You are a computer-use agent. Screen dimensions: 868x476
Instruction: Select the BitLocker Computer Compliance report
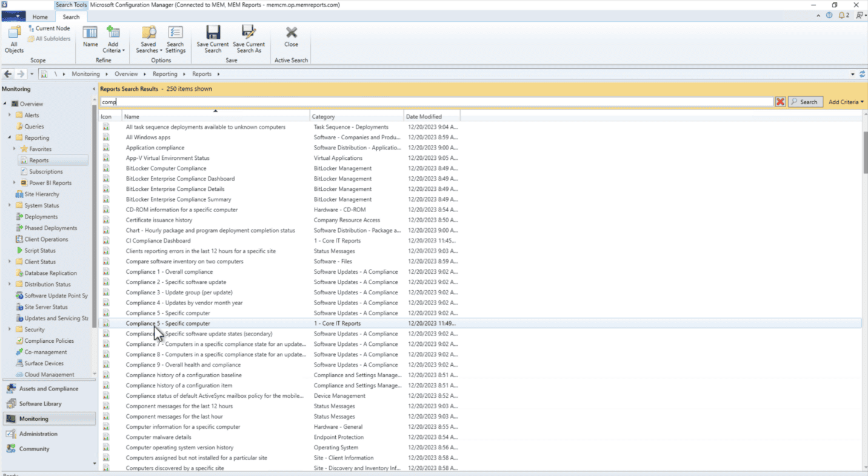(166, 168)
